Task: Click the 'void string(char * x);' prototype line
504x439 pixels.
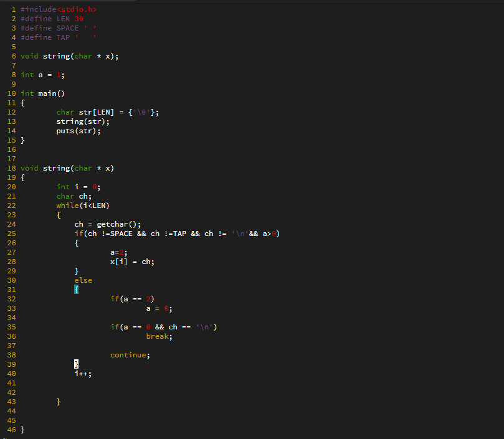Action: click(69, 56)
